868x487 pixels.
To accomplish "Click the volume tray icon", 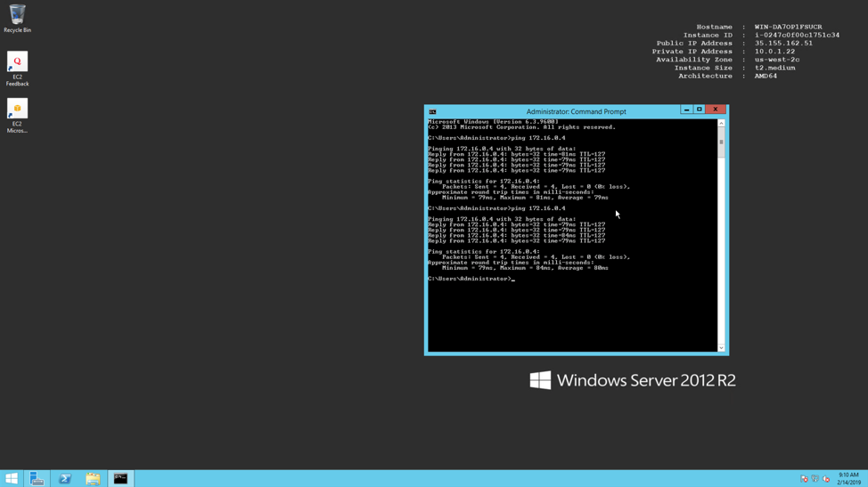I will [x=826, y=479].
